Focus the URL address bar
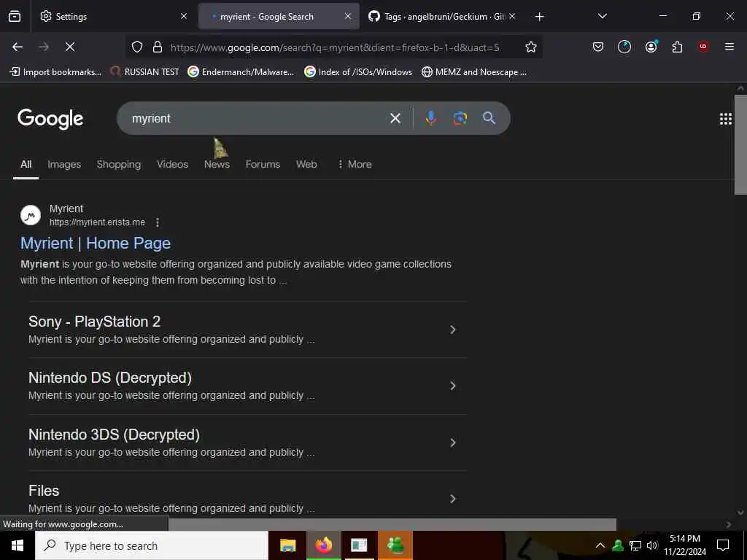This screenshot has height=560, width=747. tap(335, 47)
